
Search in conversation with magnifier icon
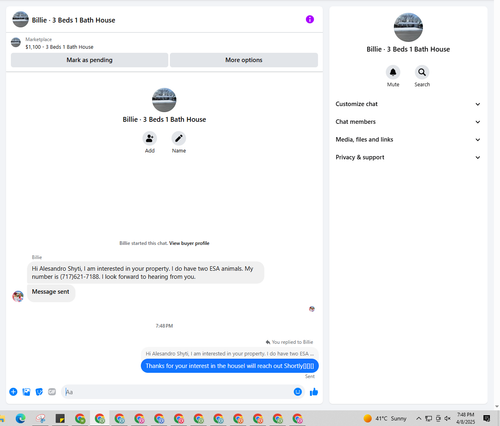coord(422,72)
